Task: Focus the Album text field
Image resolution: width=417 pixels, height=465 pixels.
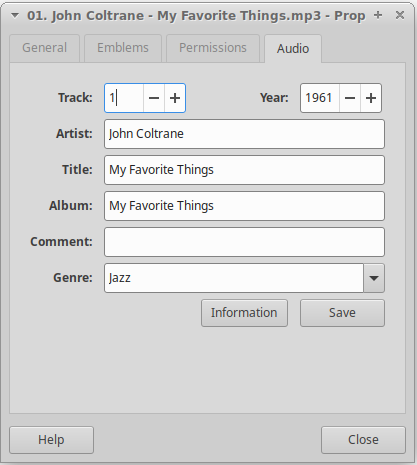Action: [244, 206]
